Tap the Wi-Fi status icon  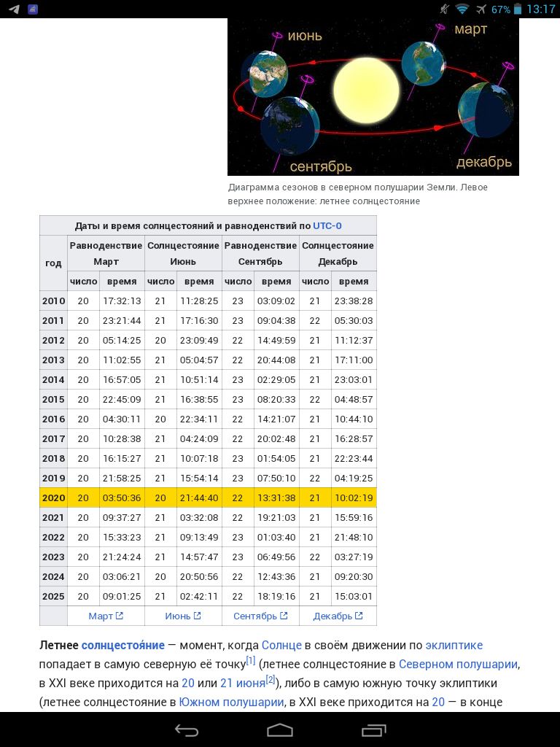(462, 9)
